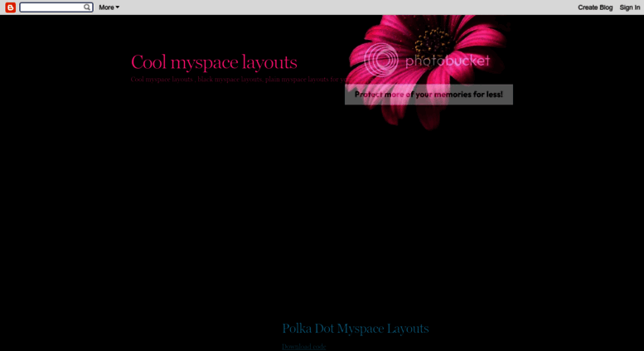Click the Create Blog link
This screenshot has width=644, height=351.
[595, 7]
